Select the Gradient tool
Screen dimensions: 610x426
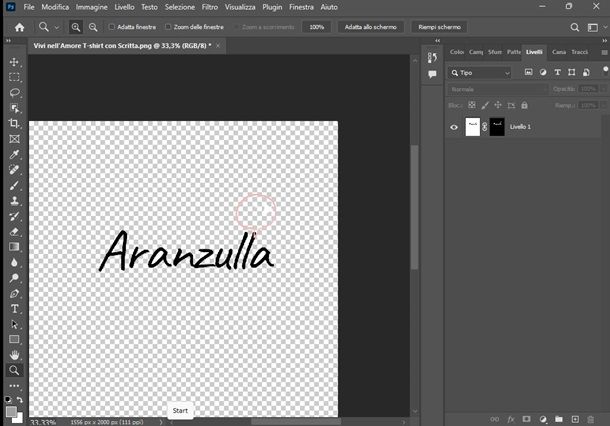[x=14, y=247]
